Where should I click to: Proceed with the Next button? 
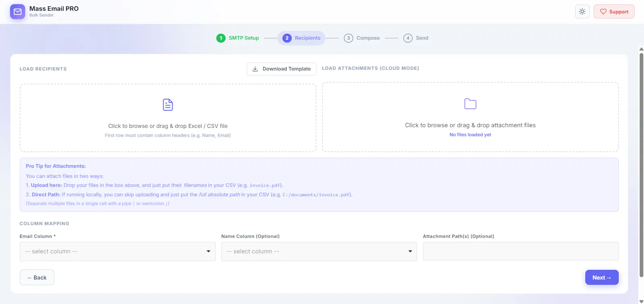click(x=602, y=277)
